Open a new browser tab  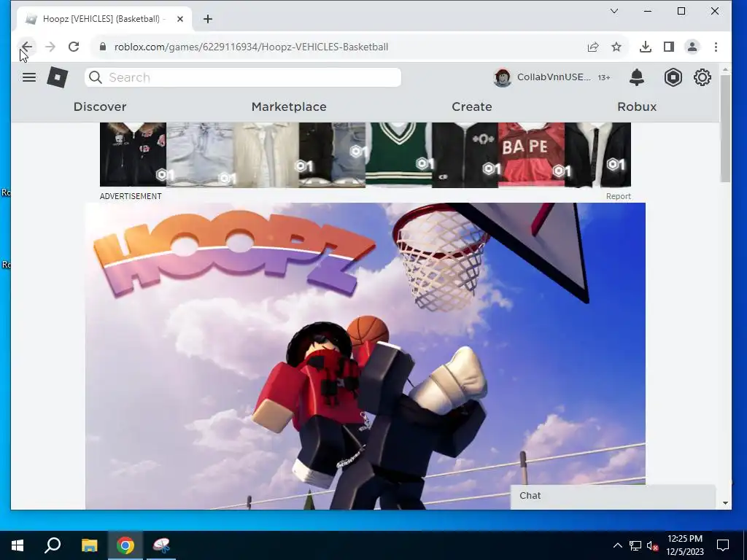point(208,19)
